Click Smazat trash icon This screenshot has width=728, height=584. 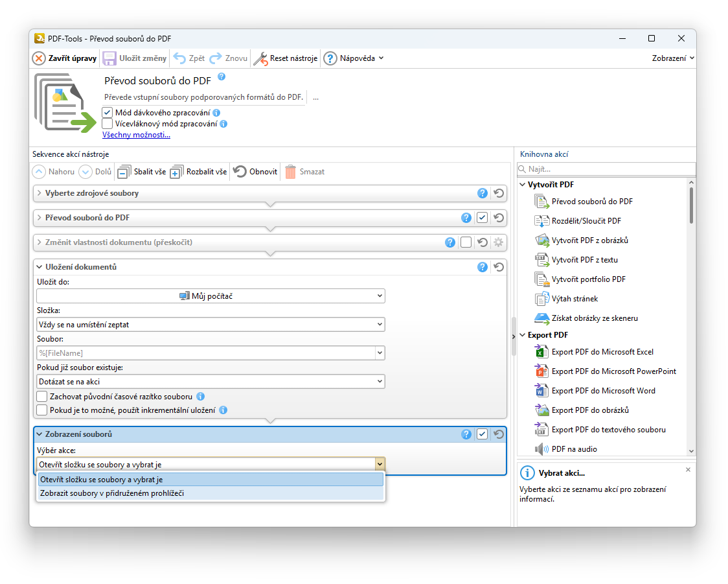[291, 172]
